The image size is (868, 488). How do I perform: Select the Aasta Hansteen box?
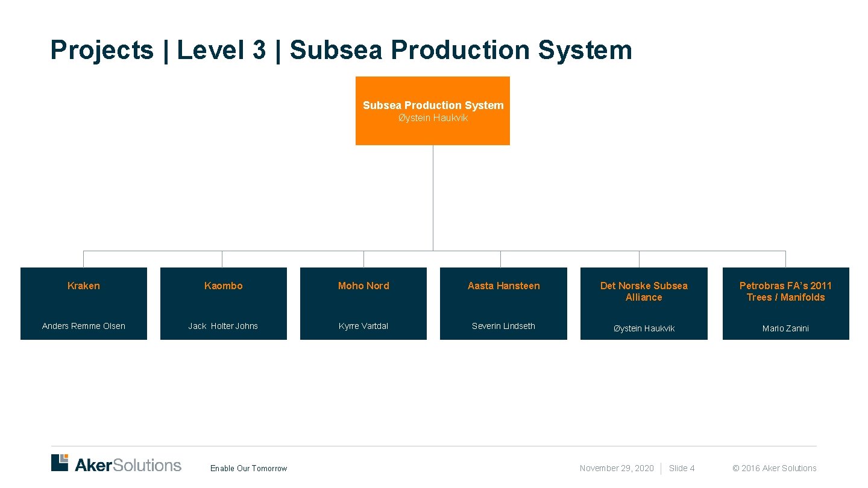click(x=503, y=304)
